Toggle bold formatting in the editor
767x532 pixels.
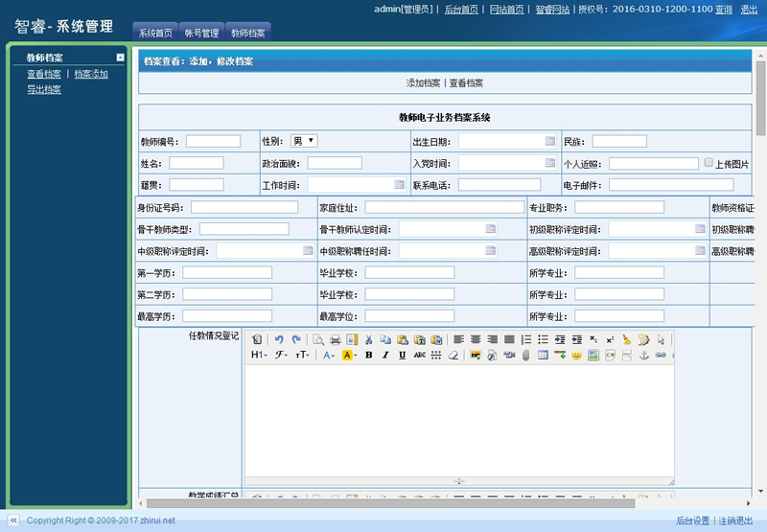click(367, 355)
